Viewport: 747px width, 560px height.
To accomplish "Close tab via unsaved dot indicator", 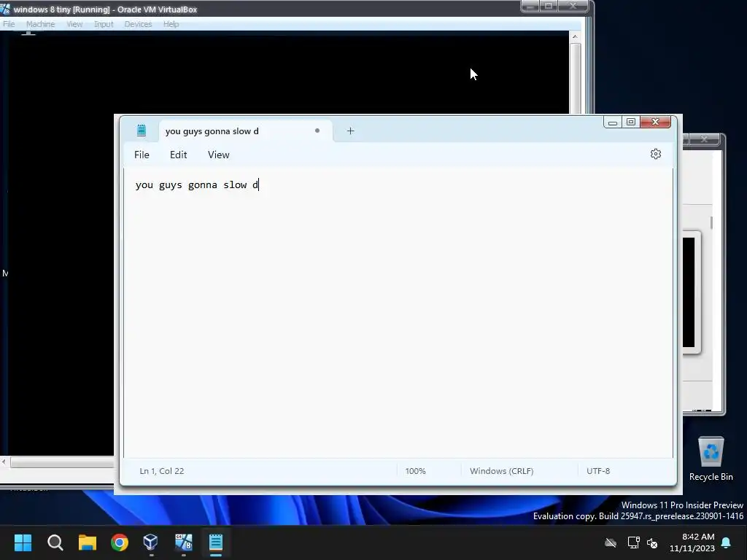I will [317, 131].
